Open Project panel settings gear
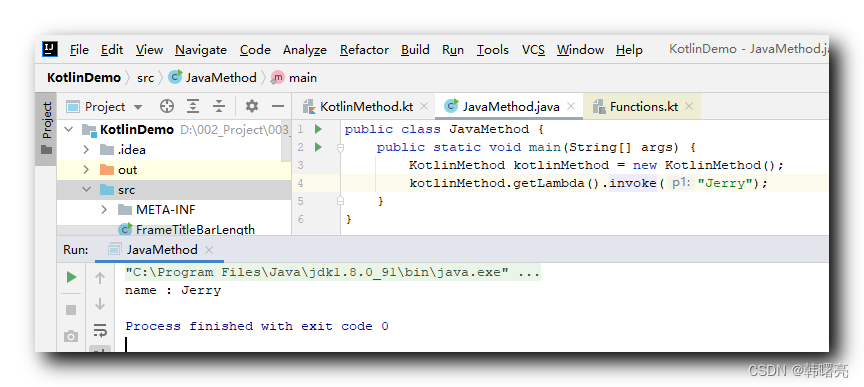 click(252, 106)
